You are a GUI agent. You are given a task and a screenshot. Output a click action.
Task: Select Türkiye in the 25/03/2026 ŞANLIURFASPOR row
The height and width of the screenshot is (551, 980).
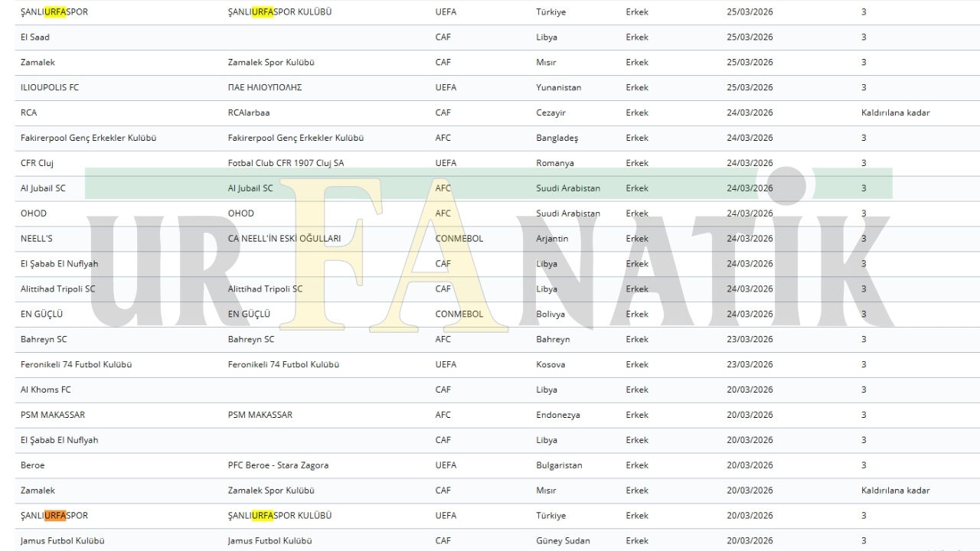coord(551,12)
